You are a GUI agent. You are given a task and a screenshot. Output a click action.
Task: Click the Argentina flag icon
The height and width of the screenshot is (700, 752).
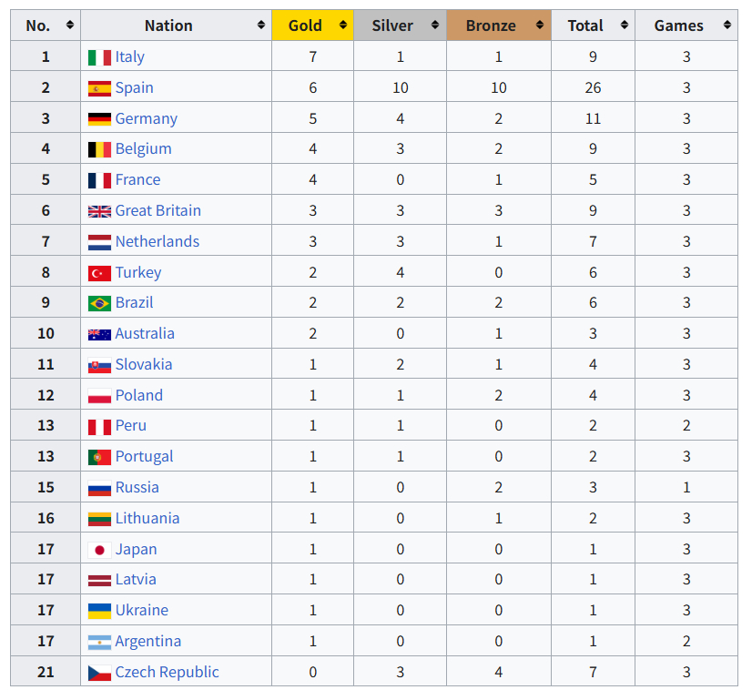[99, 642]
